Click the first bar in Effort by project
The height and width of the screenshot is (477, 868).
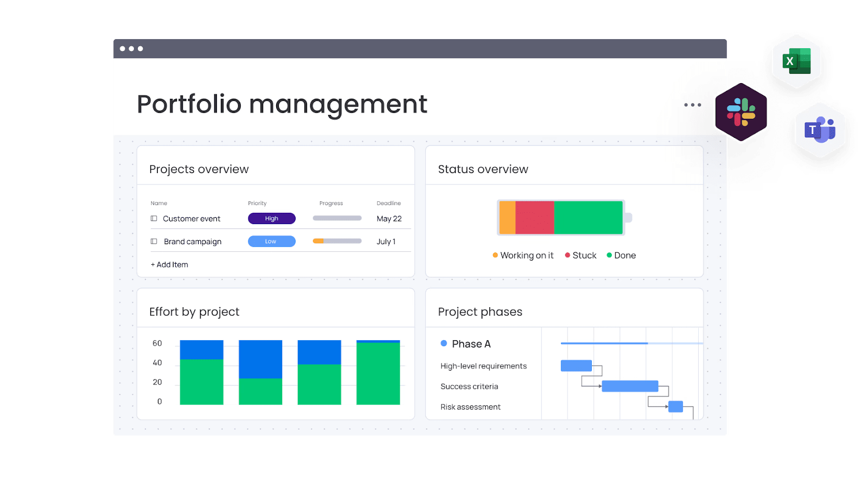202,372
